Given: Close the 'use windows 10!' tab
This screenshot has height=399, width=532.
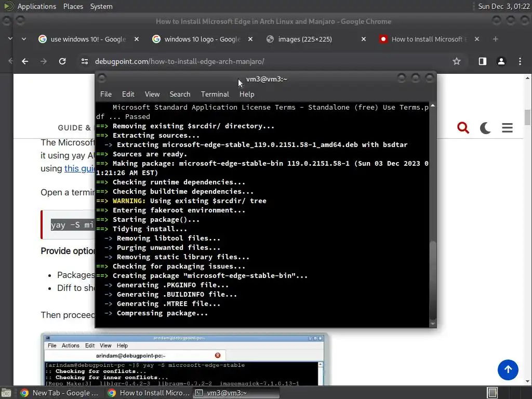Looking at the screenshot, I should click(x=137, y=39).
